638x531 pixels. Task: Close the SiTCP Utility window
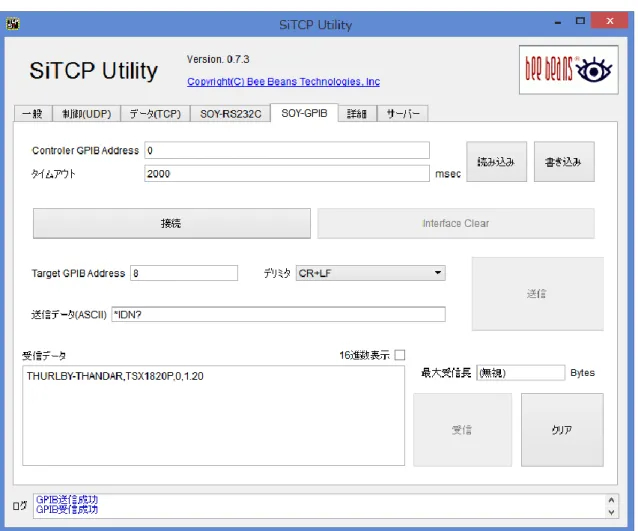[610, 21]
